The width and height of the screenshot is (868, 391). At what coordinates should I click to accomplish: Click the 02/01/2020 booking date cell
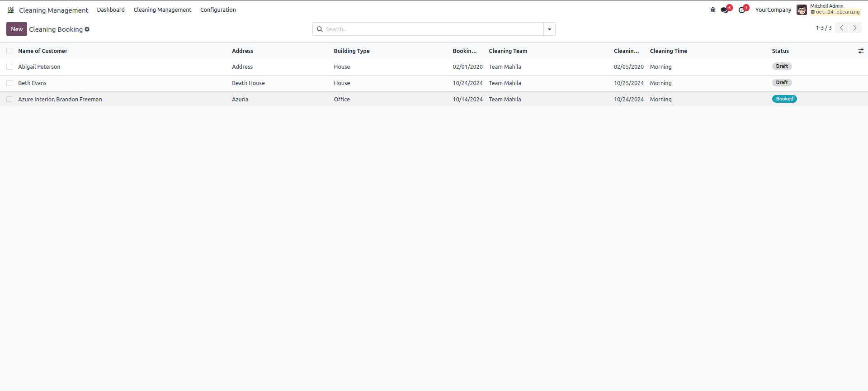pos(467,67)
